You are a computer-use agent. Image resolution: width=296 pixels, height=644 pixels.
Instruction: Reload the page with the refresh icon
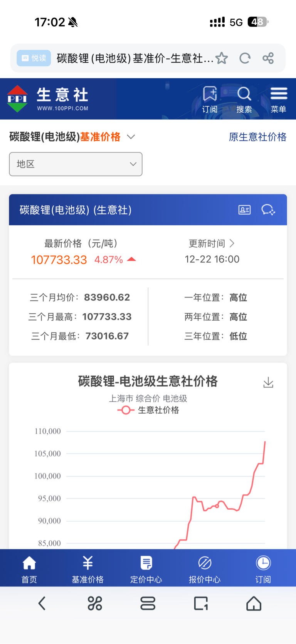(245, 58)
